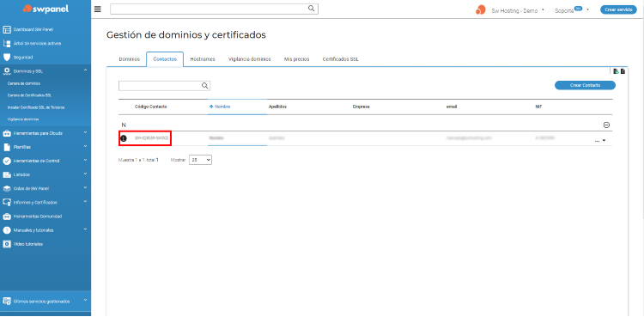Viewport: 644px width, 317px height.
Task: Open the Mis precios tab
Action: coord(297,59)
